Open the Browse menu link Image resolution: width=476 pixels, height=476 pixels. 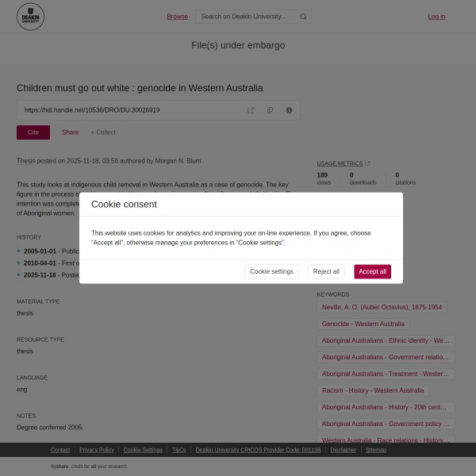pos(177,17)
